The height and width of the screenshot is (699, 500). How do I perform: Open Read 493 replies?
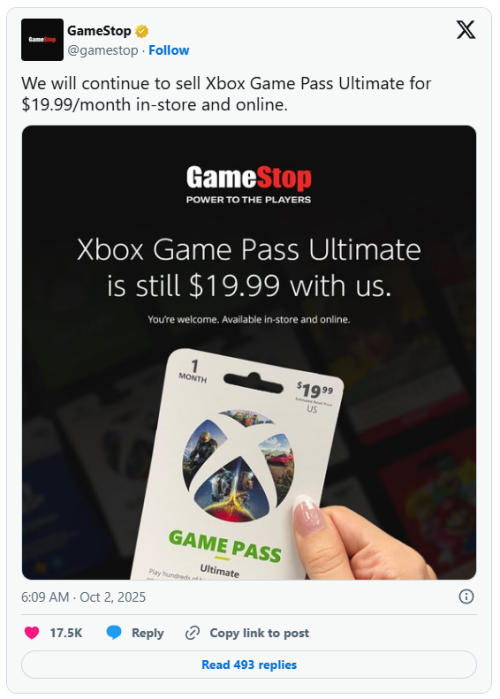click(249, 665)
